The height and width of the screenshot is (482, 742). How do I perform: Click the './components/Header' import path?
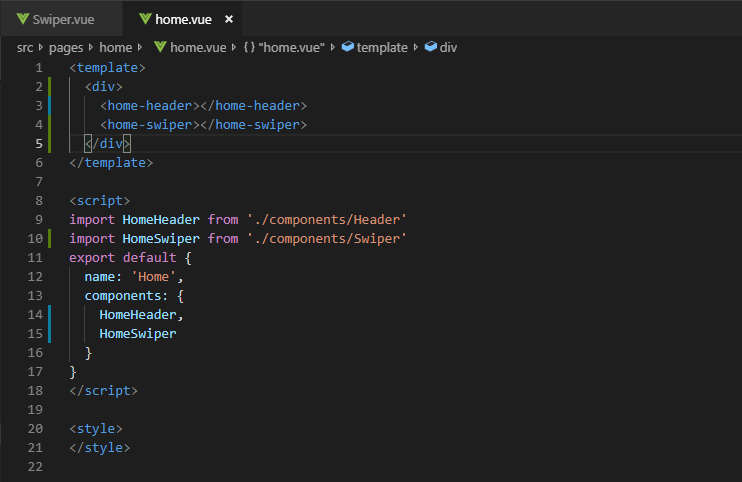click(327, 219)
